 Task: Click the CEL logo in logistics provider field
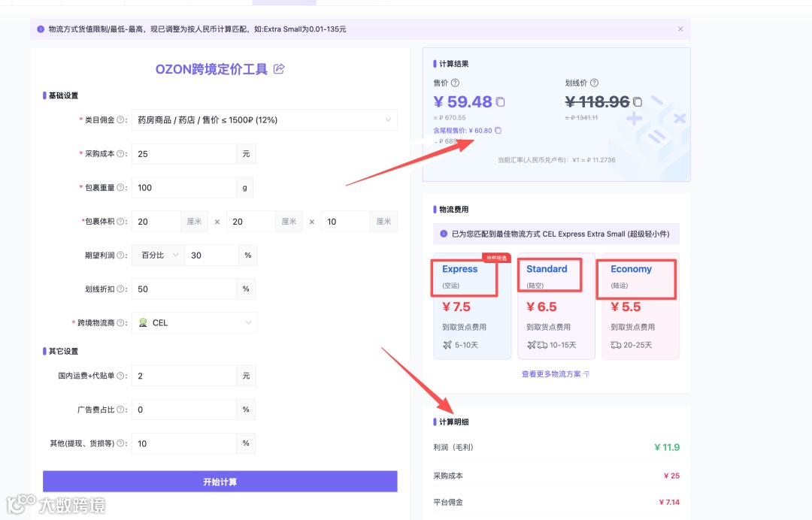click(143, 323)
